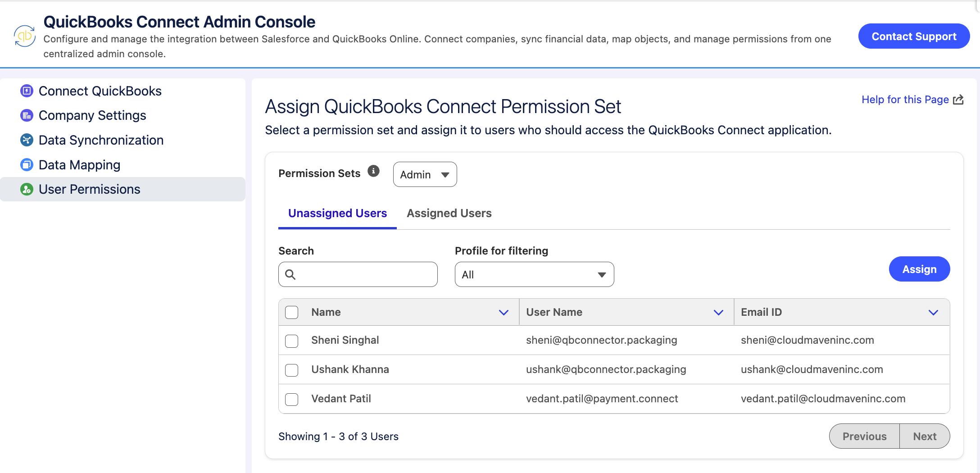The width and height of the screenshot is (980, 473).
Task: Click the Connect QuickBooks sidebar icon
Action: pos(27,91)
